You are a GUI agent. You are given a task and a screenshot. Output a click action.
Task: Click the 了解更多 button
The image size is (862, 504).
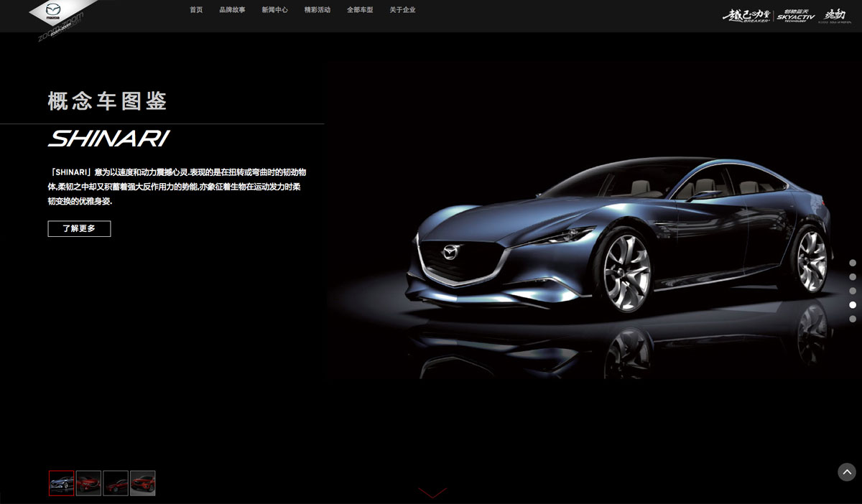[79, 228]
